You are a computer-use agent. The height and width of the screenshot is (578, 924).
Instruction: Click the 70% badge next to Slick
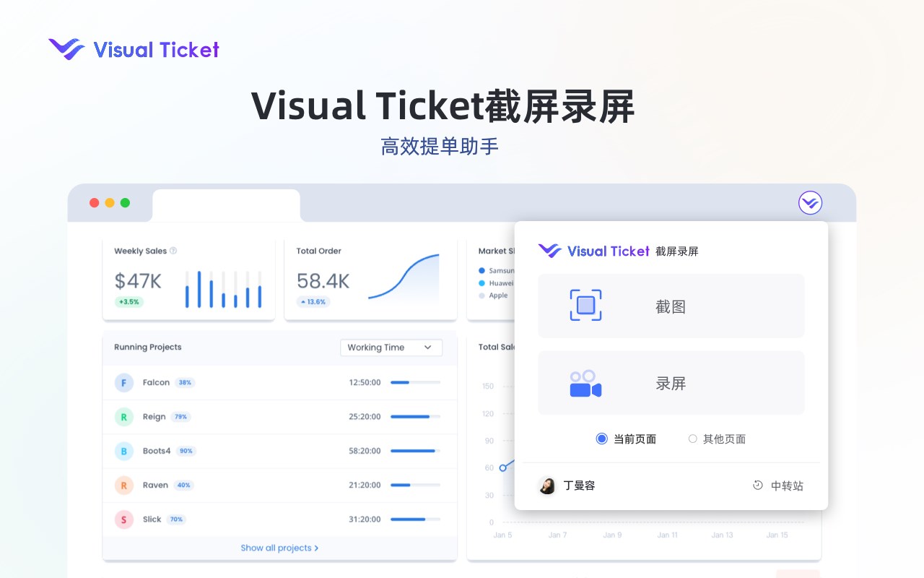(x=176, y=519)
